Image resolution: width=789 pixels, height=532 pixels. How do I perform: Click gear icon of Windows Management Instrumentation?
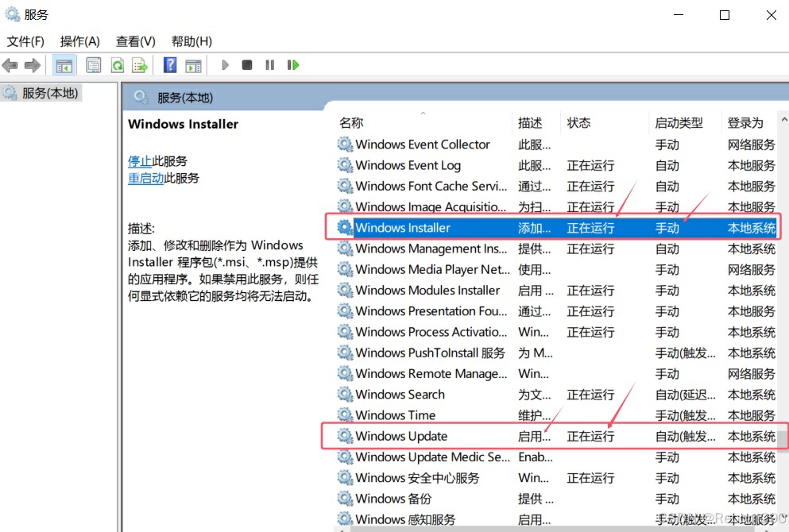point(345,249)
